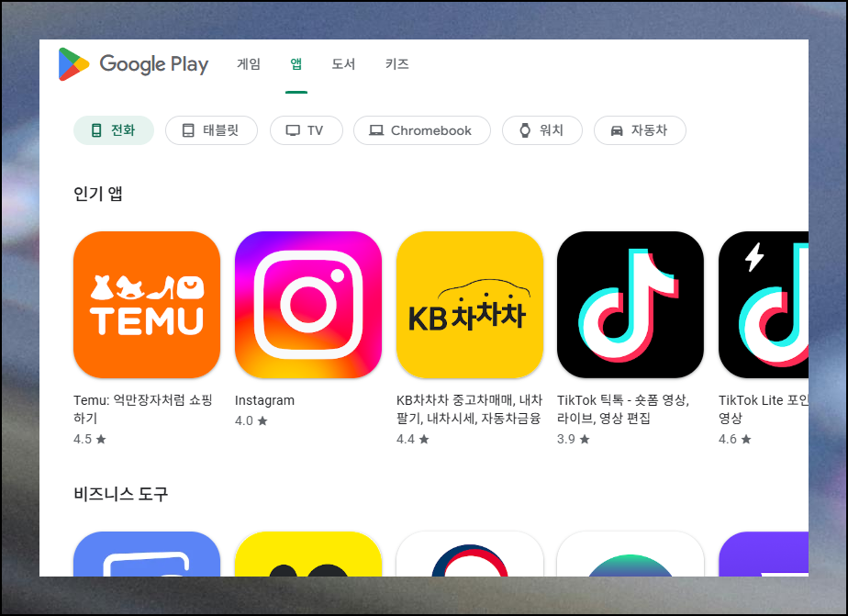Click the Instagram app title text
This screenshot has height=616, width=848.
264,400
